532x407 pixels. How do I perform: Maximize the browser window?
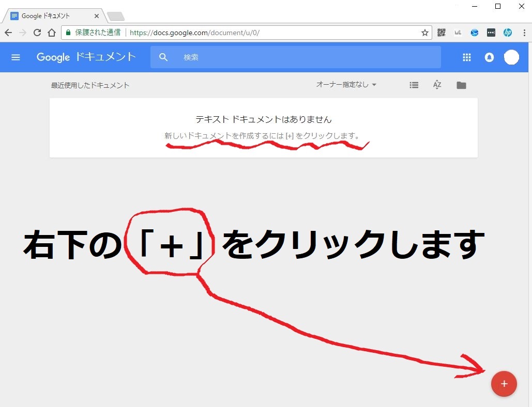pos(498,6)
